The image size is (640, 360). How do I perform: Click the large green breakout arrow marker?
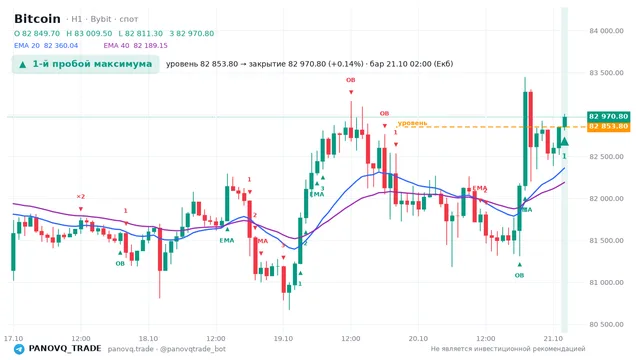564,142
